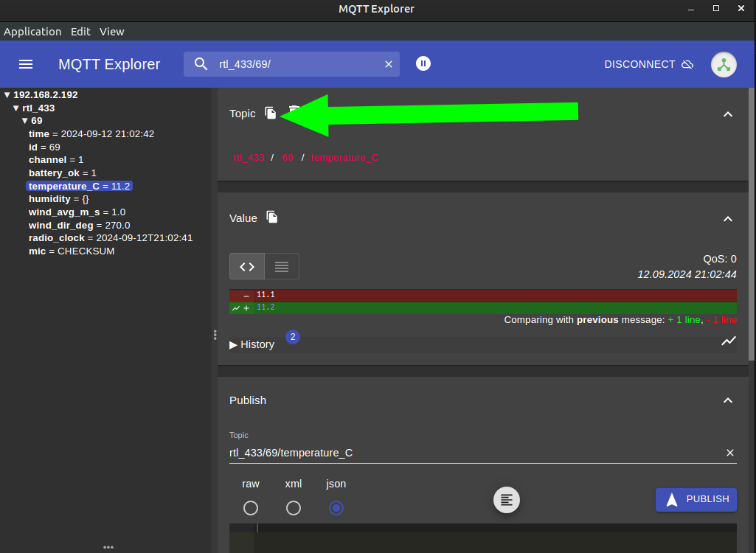Screen dimensions: 756x553
Task: Expand the History section
Action: tap(252, 344)
